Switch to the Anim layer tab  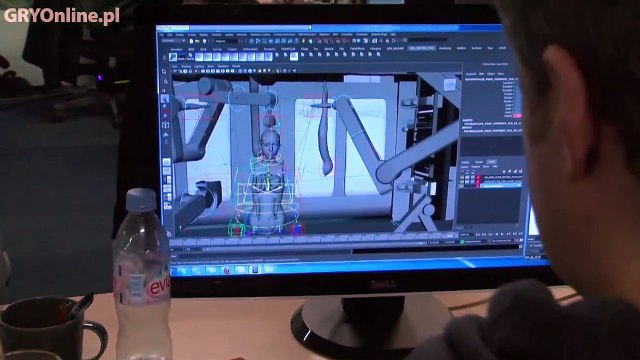pyautogui.click(x=491, y=162)
